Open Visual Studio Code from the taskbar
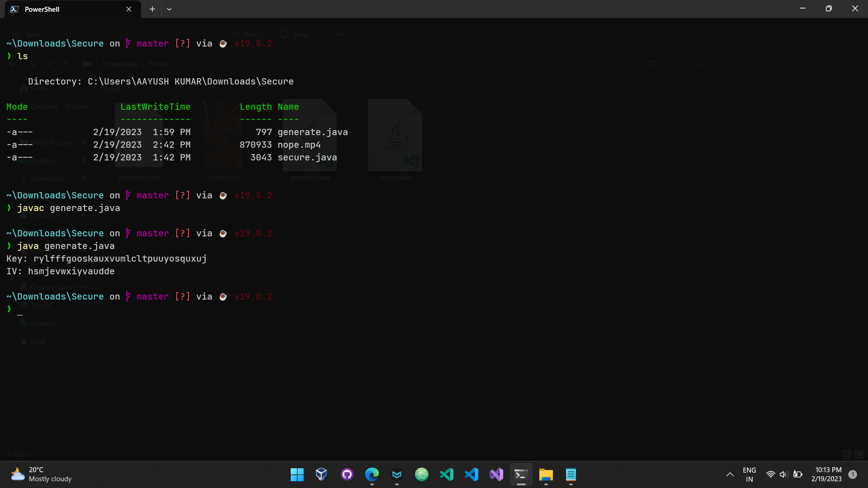Image resolution: width=868 pixels, height=488 pixels. pyautogui.click(x=472, y=474)
